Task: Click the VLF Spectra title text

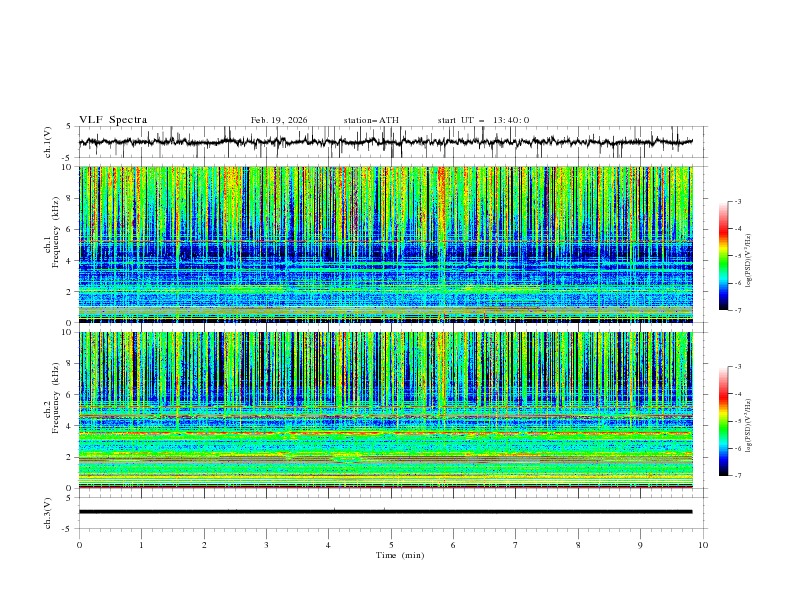Action: 113,120
